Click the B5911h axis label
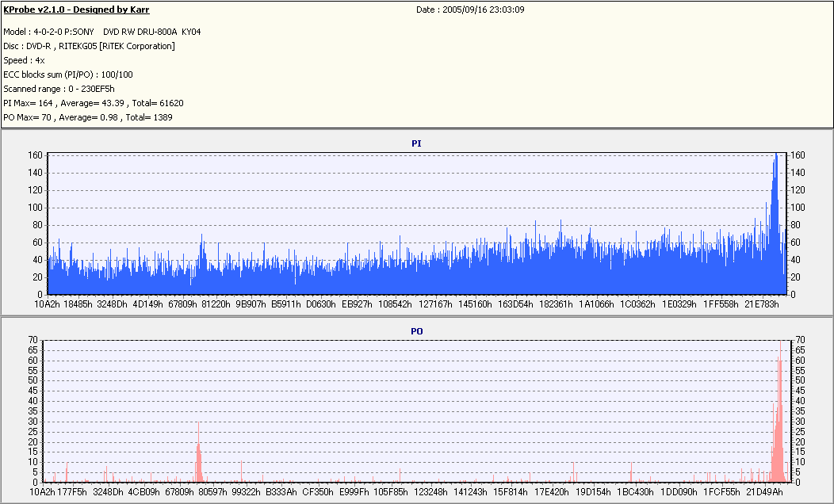The image size is (834, 504). coord(285,304)
